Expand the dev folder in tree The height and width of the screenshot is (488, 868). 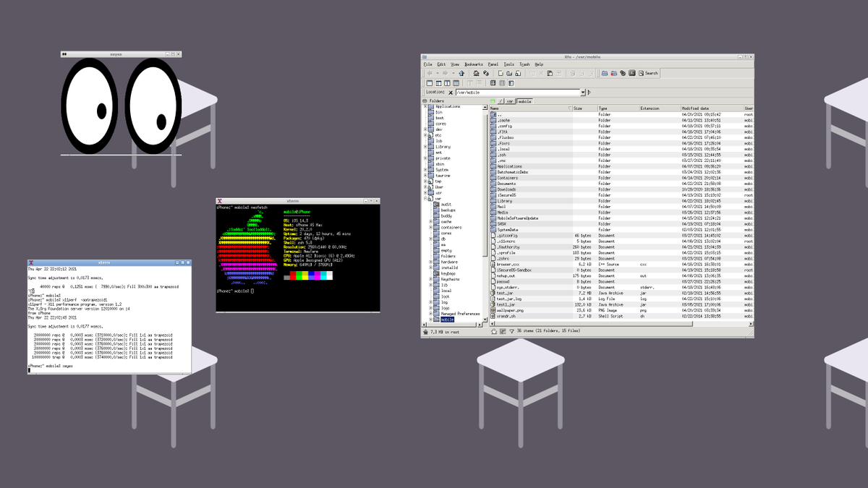425,129
